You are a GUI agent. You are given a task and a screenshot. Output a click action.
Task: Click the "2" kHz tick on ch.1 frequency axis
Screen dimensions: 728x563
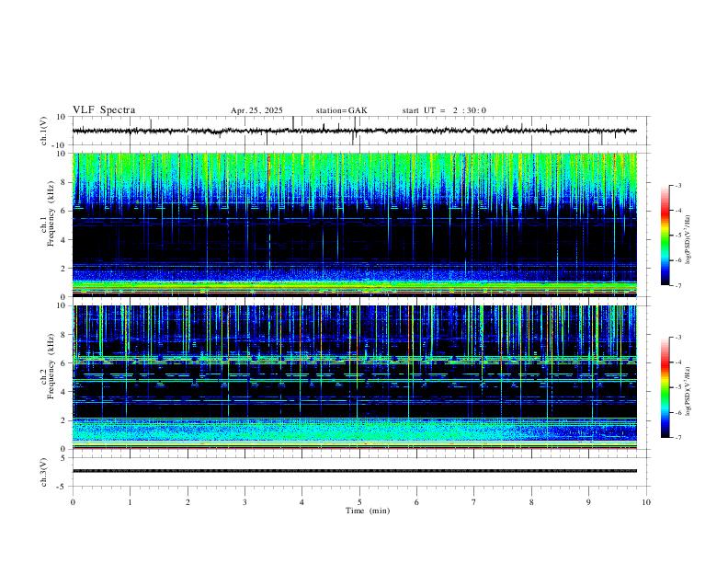click(64, 269)
